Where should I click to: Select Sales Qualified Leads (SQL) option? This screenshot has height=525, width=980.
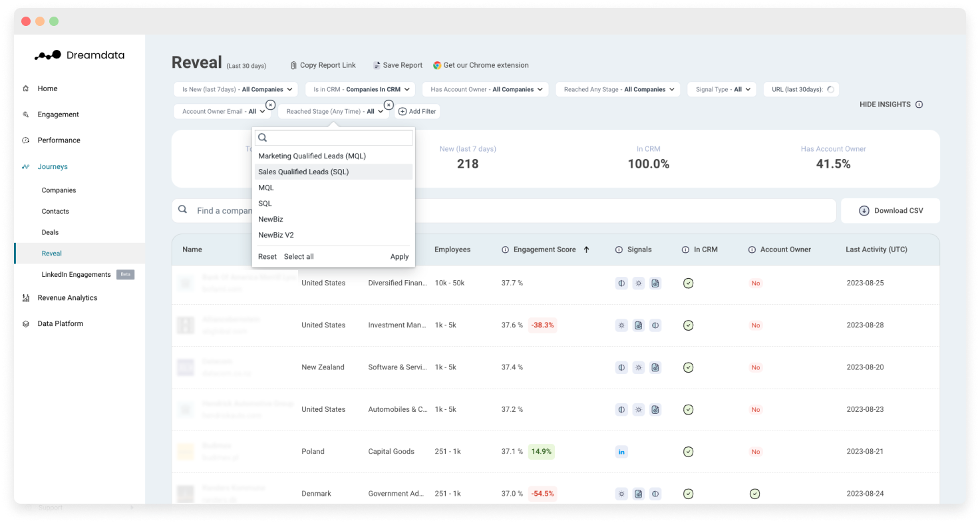point(333,172)
